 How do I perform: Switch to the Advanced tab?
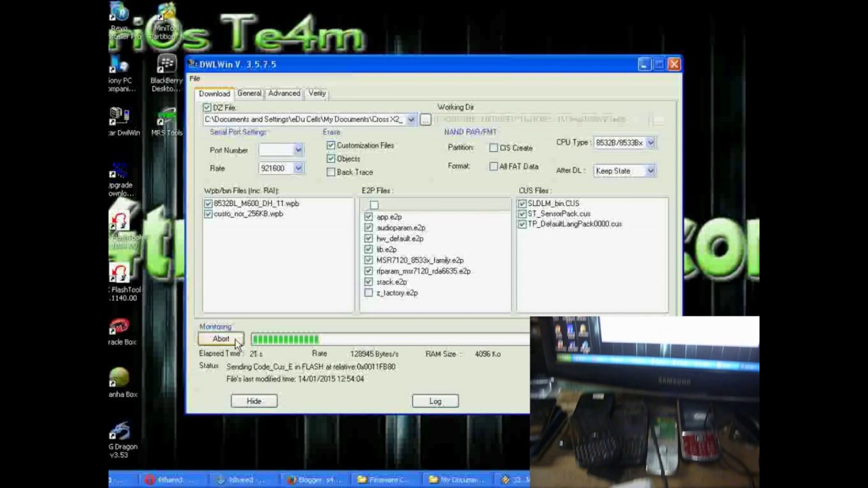284,94
